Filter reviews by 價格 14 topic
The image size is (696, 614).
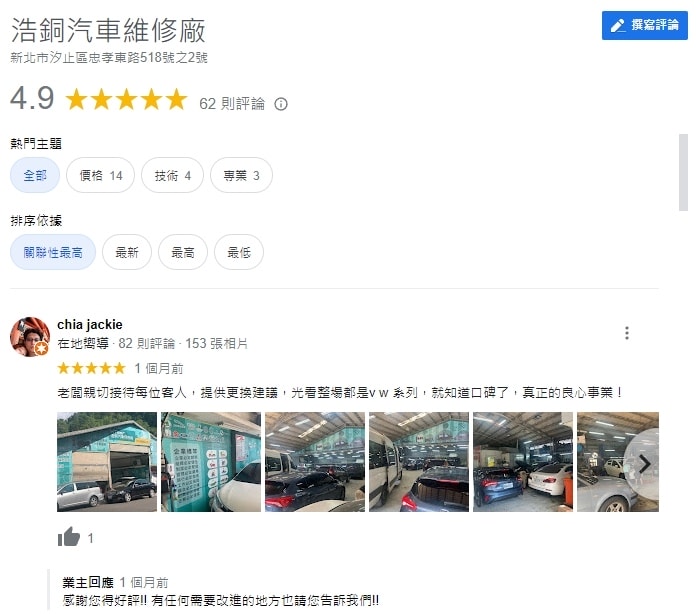[x=100, y=175]
